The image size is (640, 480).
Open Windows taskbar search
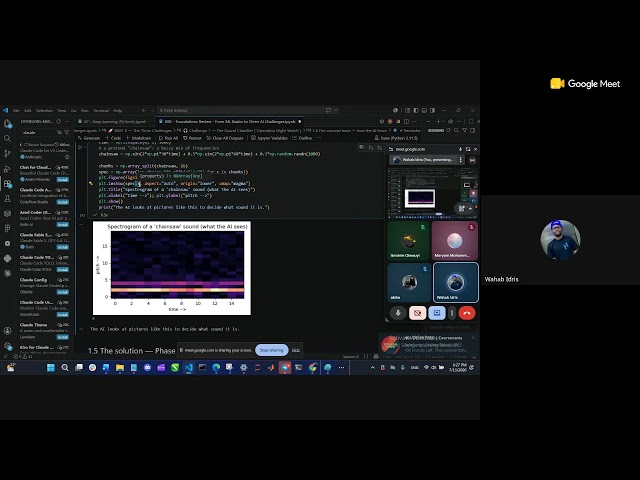coord(65,368)
